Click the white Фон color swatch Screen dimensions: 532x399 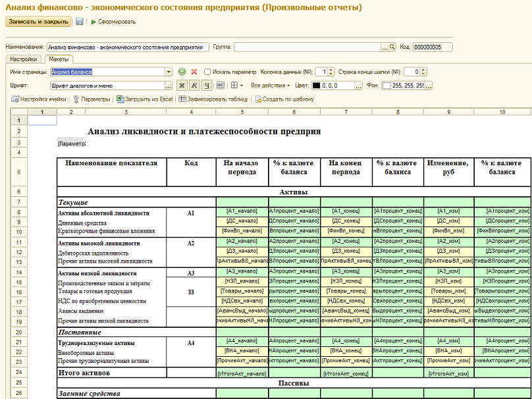[386, 86]
